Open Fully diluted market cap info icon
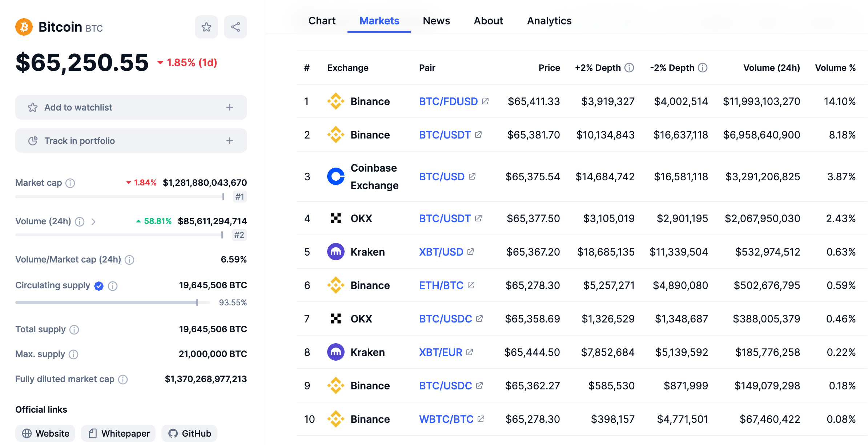The image size is (868, 445). [123, 380]
